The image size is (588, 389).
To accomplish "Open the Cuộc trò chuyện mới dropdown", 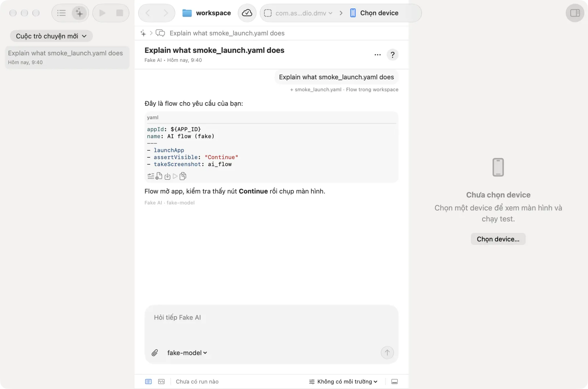I will point(51,36).
